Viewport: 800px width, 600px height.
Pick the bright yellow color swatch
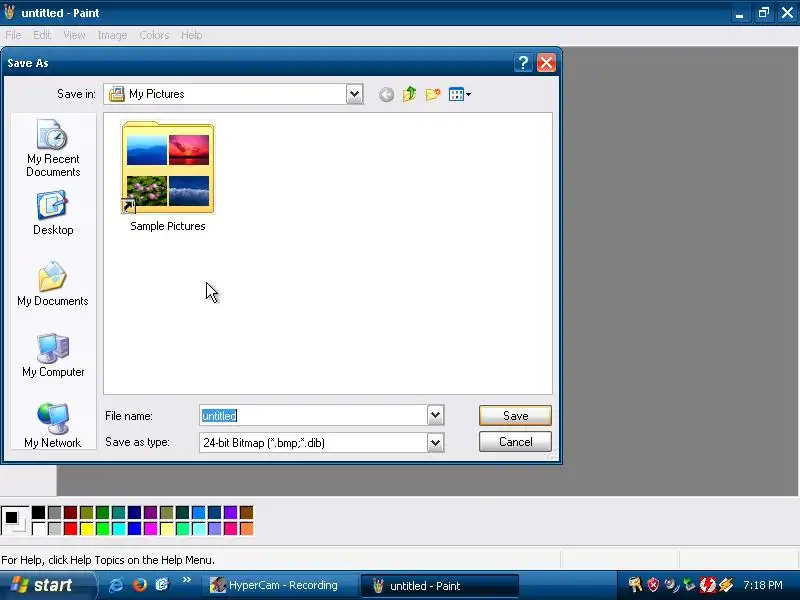87,528
